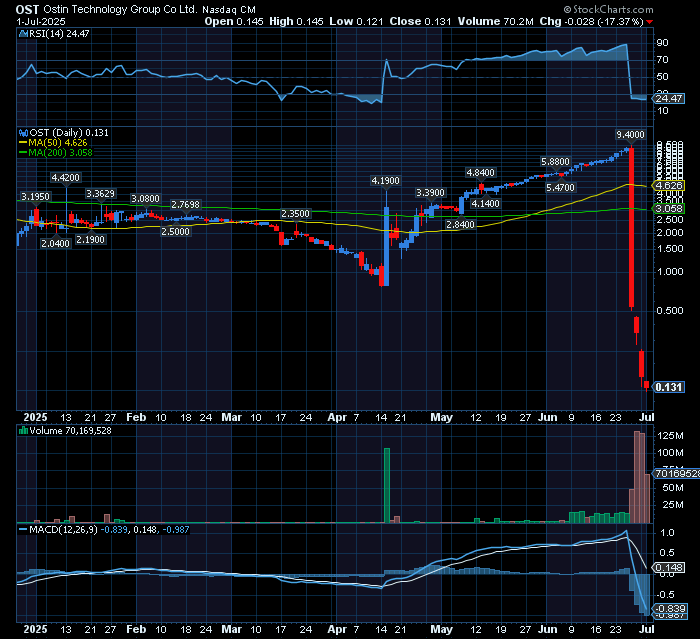The width and height of the screenshot is (700, 639).
Task: Select the OST ticker symbol in header
Action: 28,9
